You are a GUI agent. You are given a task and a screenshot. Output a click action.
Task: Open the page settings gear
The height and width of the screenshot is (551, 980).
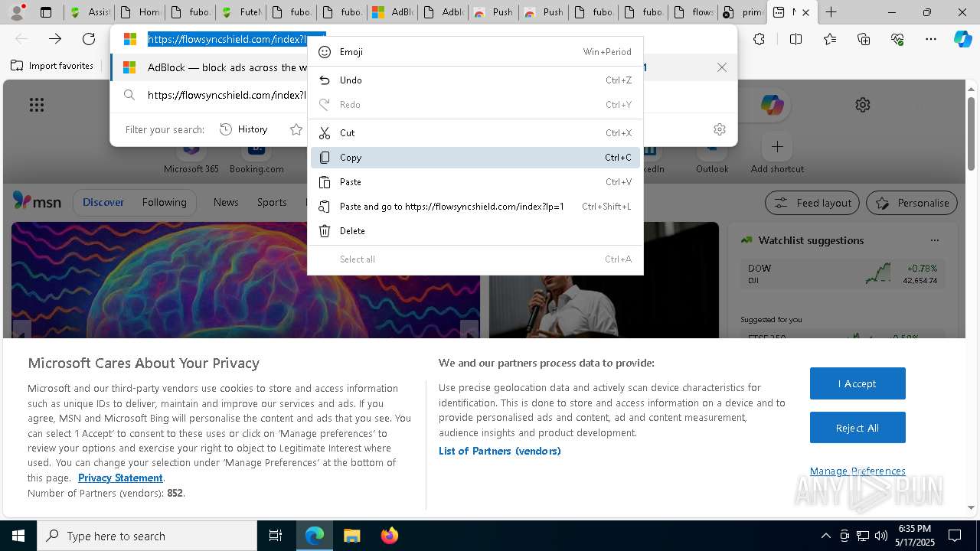pyautogui.click(x=863, y=105)
